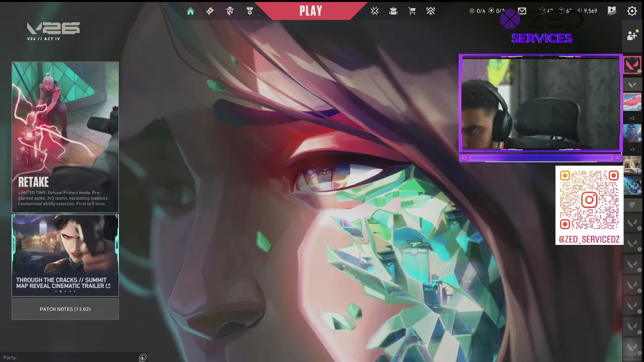Click the 9,569 currency balance
Viewport: 644px width, 362px height.
[587, 11]
